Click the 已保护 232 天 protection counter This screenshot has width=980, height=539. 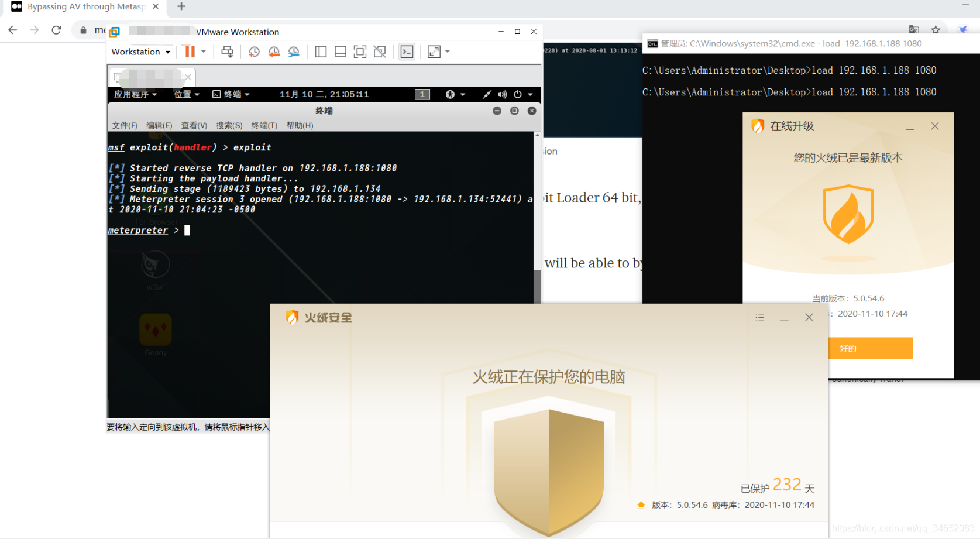point(778,486)
